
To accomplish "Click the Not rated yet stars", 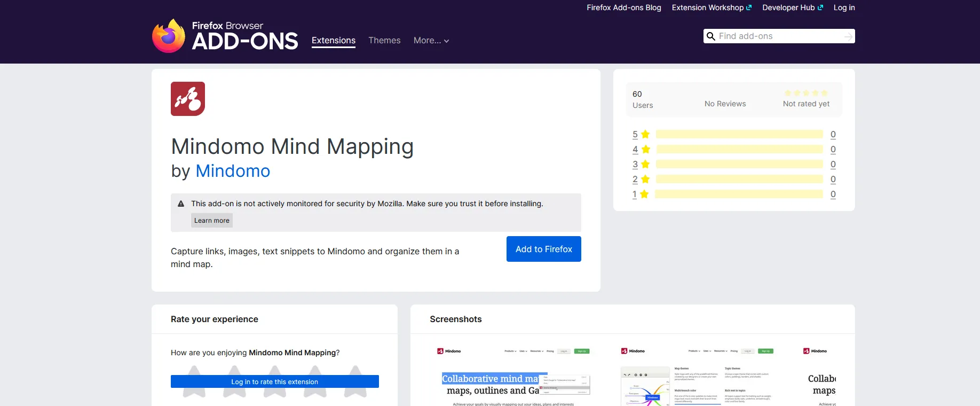I will [x=806, y=93].
